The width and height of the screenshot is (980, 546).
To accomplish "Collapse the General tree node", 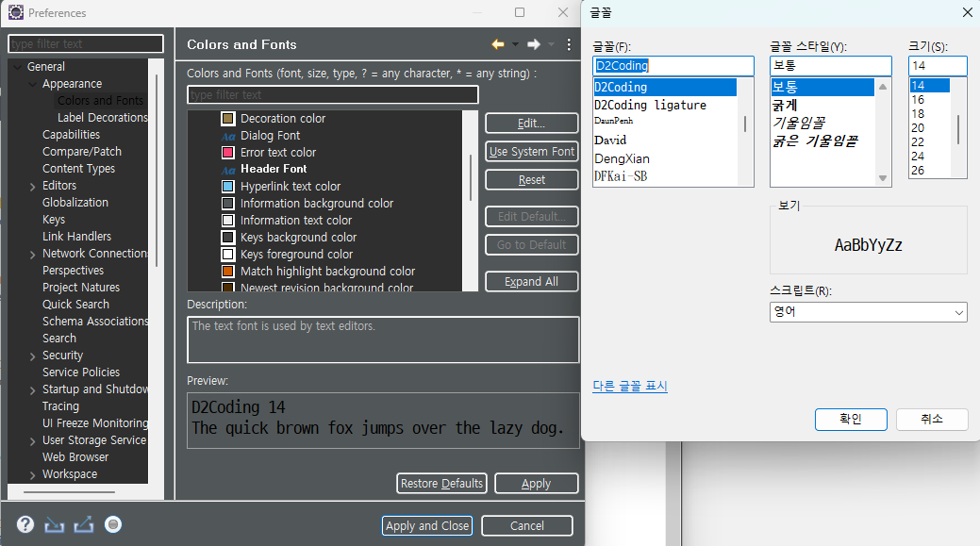I will 18,67.
